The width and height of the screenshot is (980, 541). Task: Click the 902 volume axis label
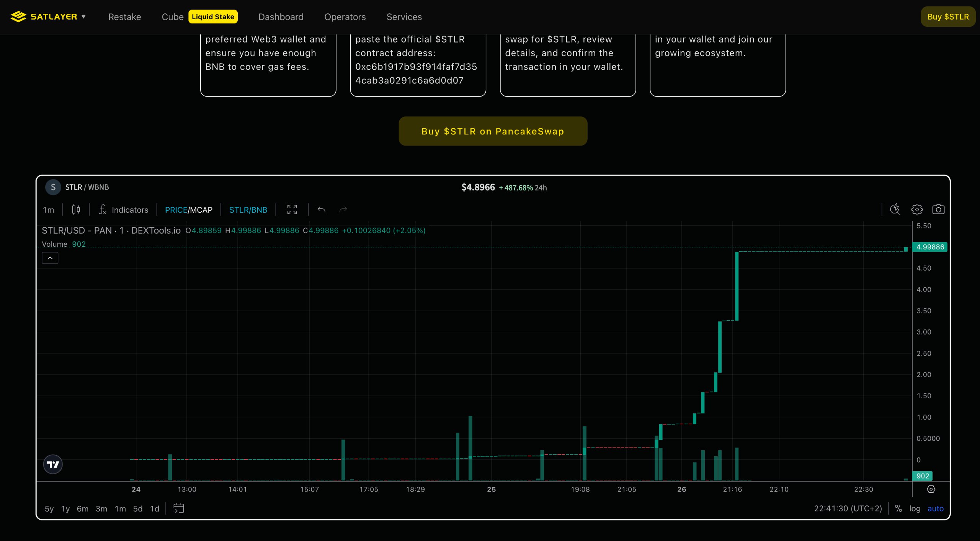point(922,476)
